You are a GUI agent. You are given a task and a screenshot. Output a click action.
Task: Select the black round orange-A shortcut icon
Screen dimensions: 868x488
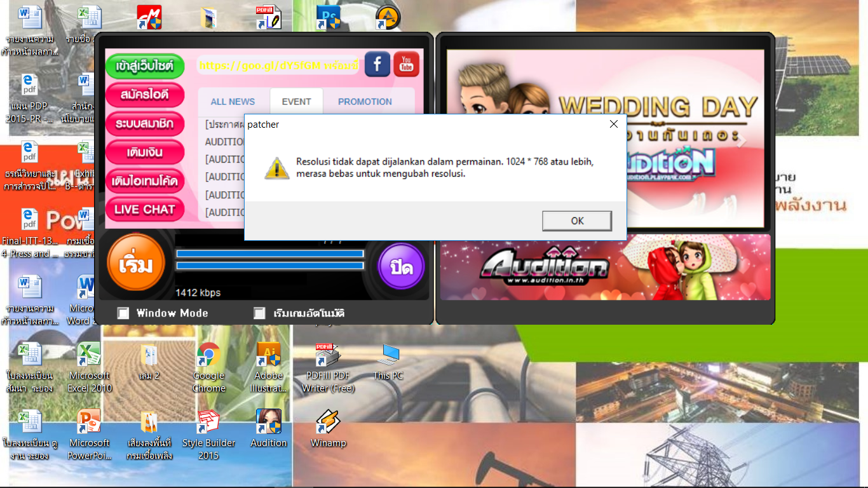coord(388,17)
